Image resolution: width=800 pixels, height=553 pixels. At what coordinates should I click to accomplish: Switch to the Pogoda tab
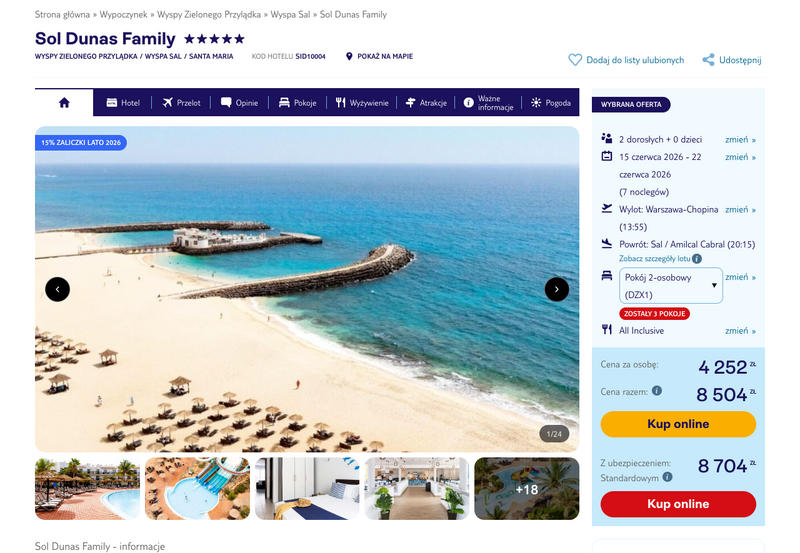551,103
